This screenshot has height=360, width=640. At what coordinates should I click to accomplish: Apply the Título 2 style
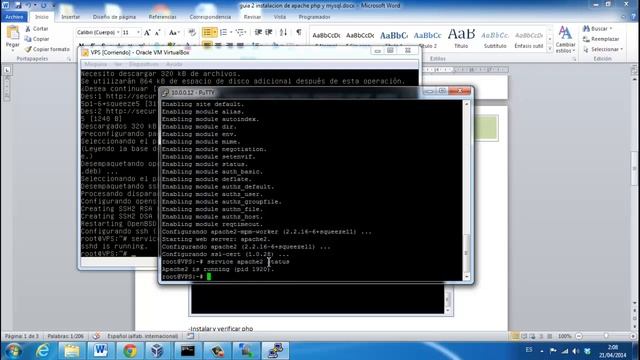(x=427, y=39)
